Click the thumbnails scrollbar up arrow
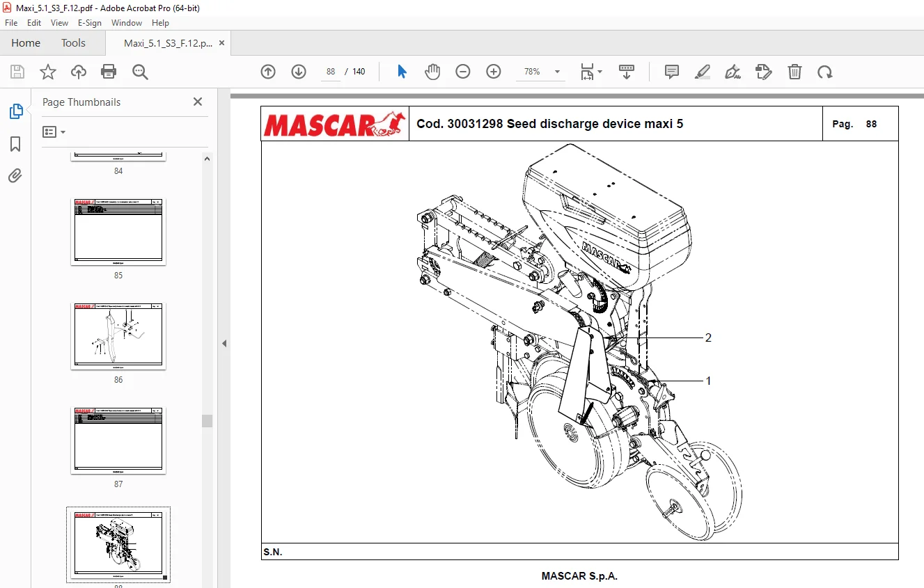924x588 pixels. [x=207, y=159]
